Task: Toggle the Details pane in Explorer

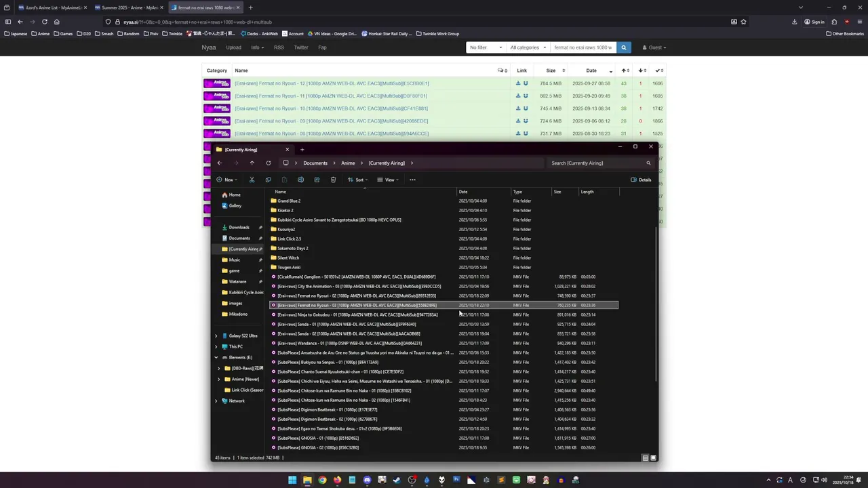Action: [641, 180]
